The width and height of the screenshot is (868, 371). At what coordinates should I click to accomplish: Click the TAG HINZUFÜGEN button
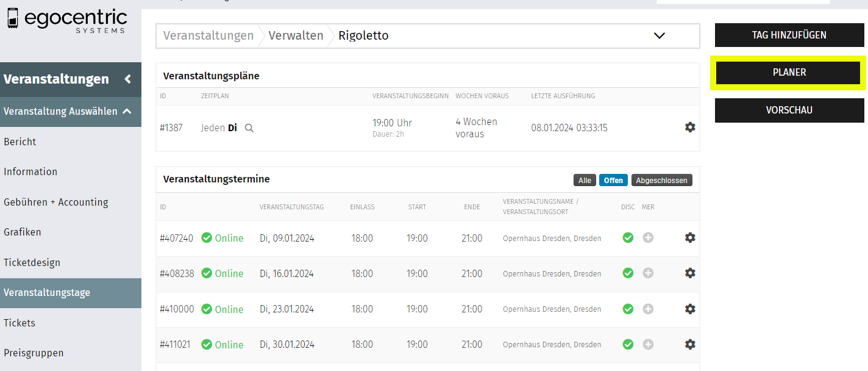(x=789, y=35)
